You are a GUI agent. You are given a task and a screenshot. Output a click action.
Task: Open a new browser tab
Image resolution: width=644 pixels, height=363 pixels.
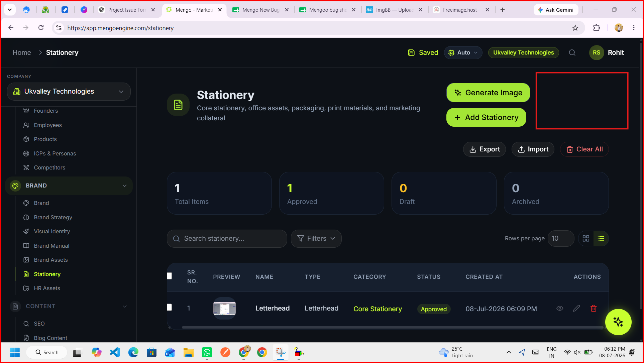503,10
